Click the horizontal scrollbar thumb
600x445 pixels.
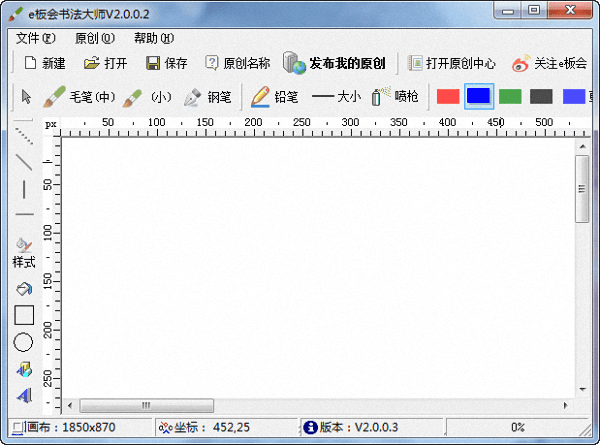point(147,406)
